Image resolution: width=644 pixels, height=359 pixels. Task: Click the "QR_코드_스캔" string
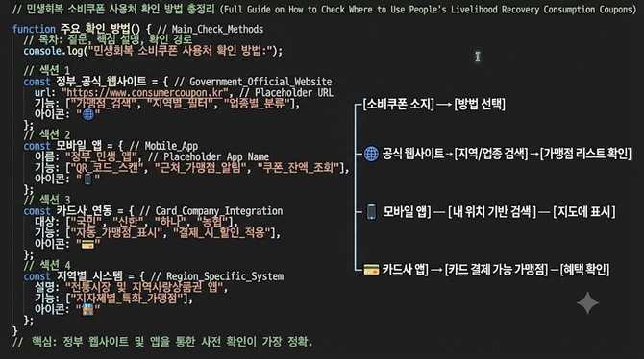click(x=108, y=168)
